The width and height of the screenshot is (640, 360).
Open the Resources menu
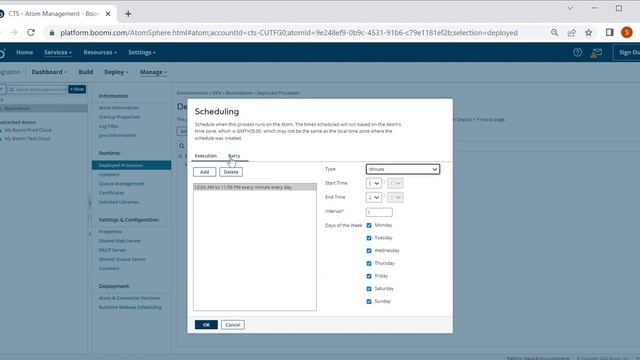[x=100, y=52]
